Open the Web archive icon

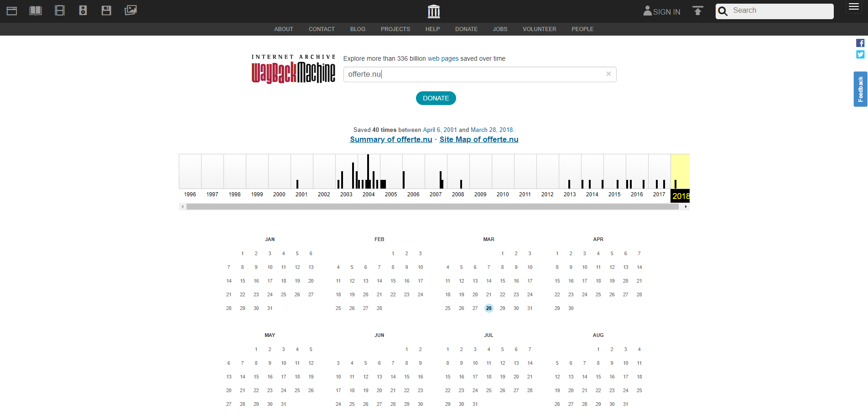click(x=12, y=10)
